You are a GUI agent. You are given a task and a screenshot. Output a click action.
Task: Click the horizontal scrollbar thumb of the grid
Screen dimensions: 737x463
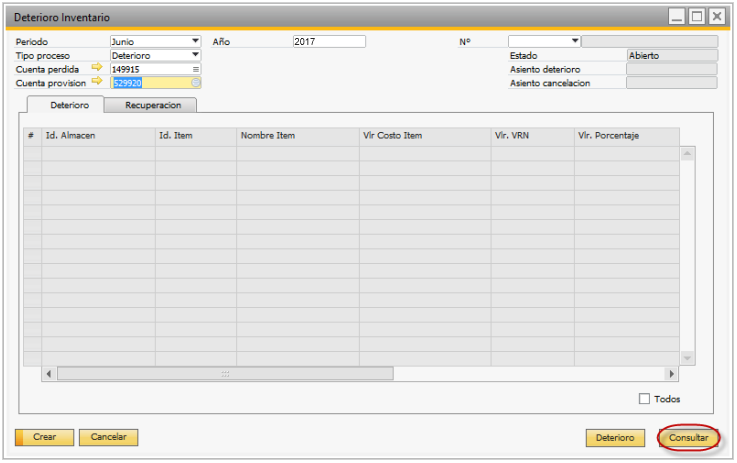click(x=225, y=374)
